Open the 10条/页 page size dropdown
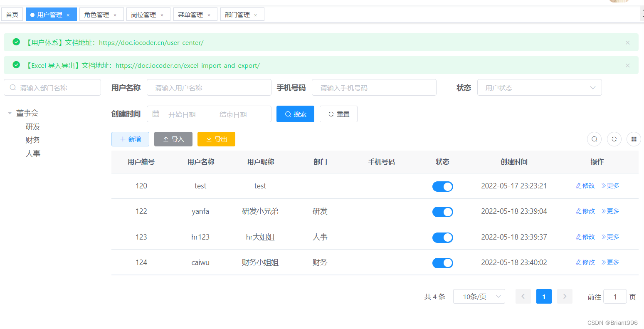The width and height of the screenshot is (644, 329). [479, 297]
